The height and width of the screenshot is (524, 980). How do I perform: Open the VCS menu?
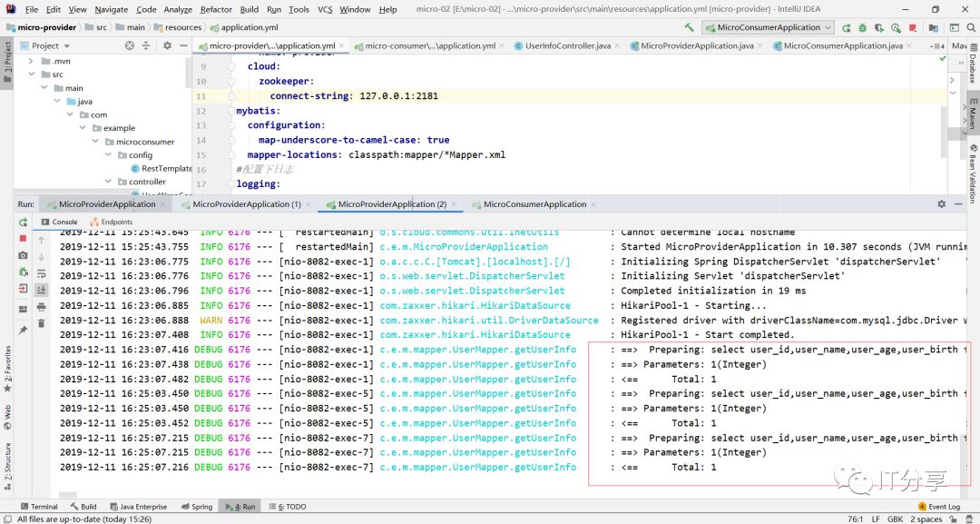click(x=325, y=9)
